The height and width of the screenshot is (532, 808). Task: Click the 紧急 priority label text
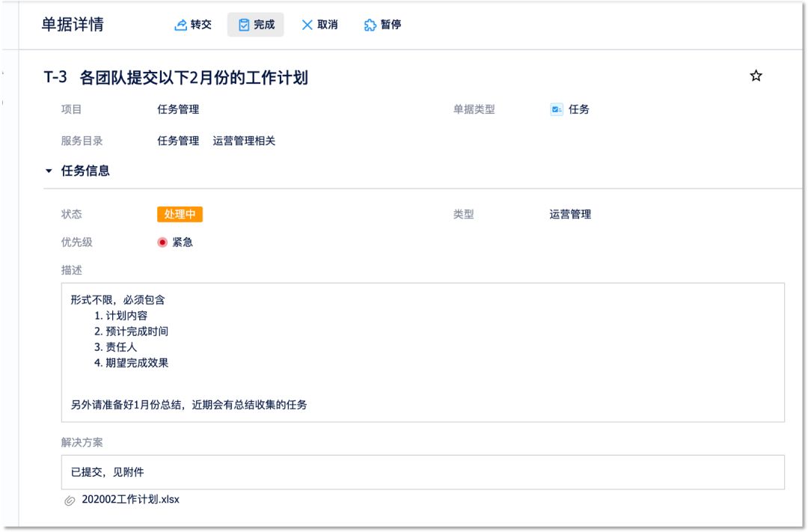click(x=183, y=242)
